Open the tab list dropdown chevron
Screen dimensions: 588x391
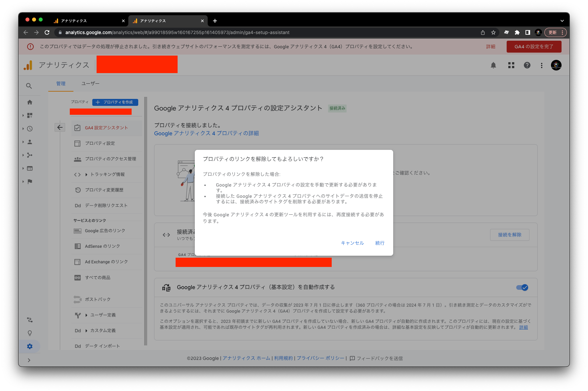(562, 21)
